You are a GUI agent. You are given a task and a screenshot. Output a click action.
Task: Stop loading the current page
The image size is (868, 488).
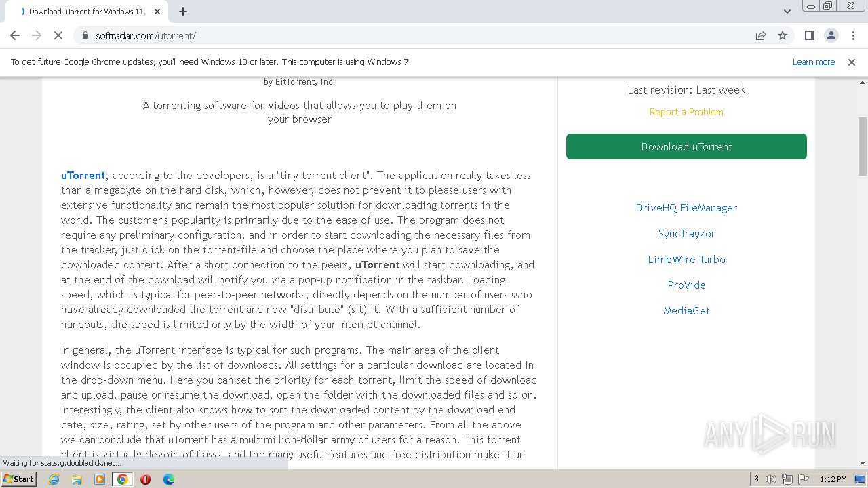pos(58,35)
